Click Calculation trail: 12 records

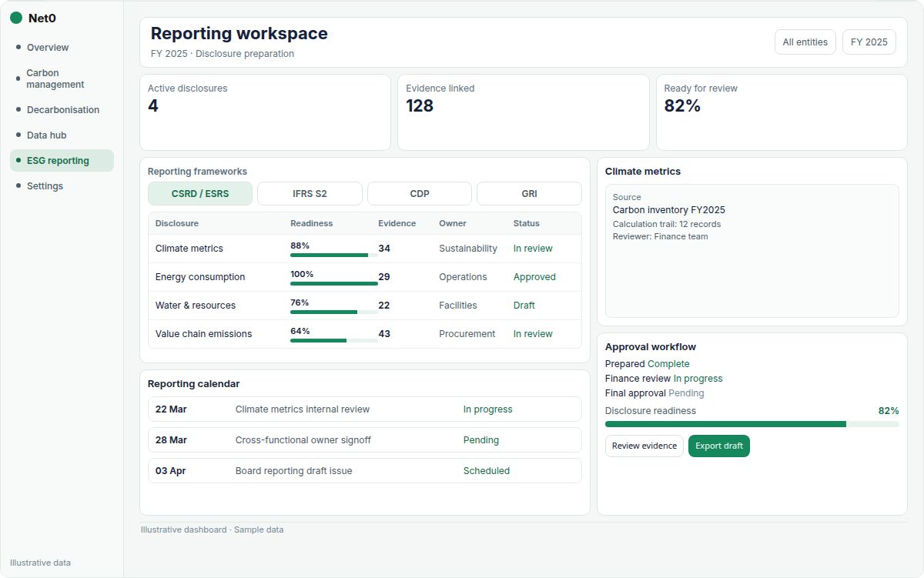pyautogui.click(x=667, y=224)
